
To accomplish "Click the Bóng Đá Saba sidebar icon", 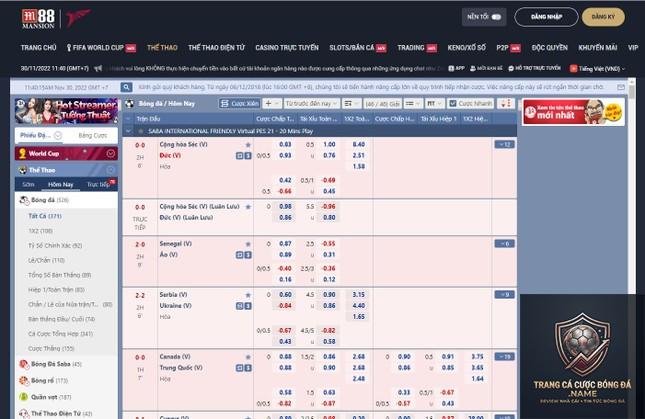I will coord(24,364).
